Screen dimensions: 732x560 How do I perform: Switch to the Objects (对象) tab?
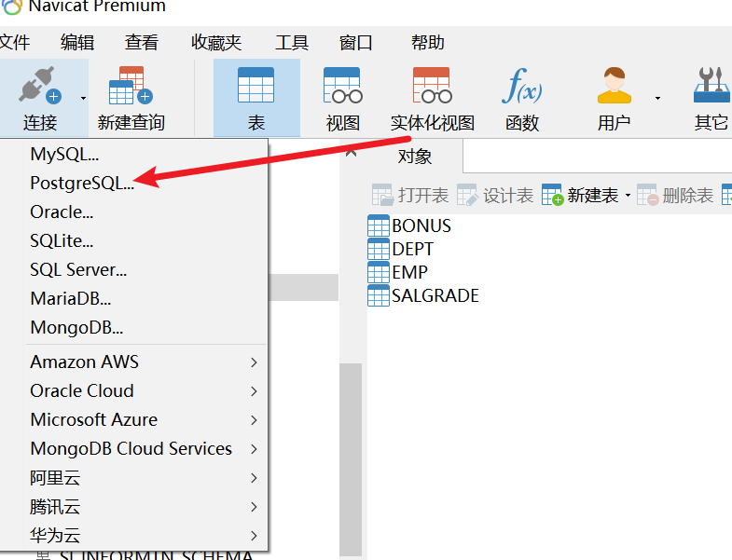415,157
